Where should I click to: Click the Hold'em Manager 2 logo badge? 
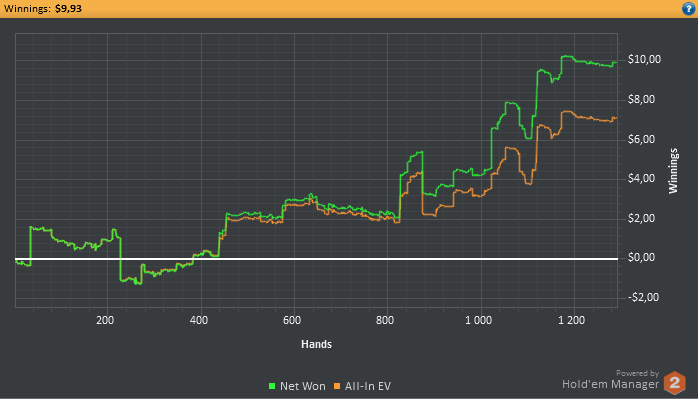tap(674, 383)
